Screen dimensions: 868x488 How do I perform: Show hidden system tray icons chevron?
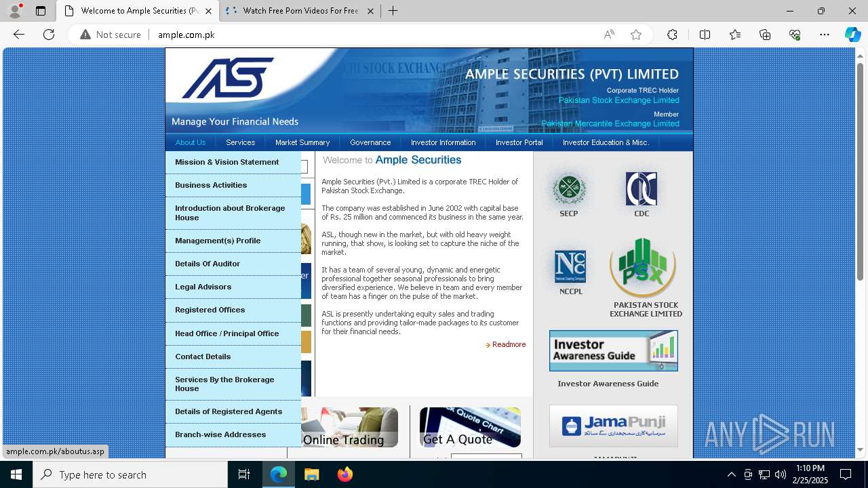pyautogui.click(x=731, y=474)
